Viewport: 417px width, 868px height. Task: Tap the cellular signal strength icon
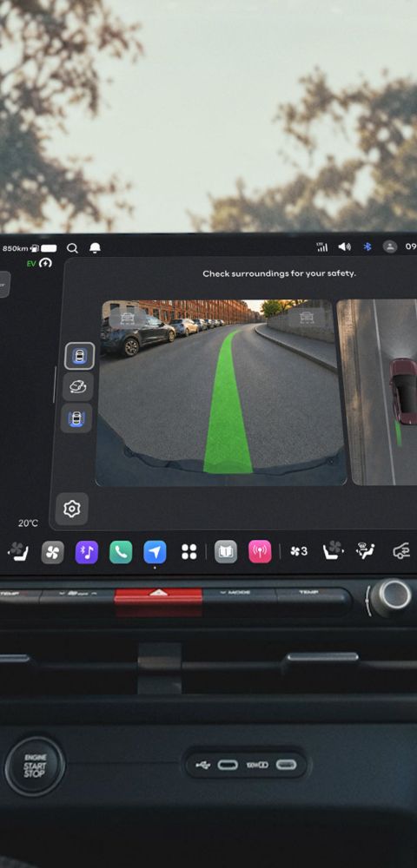point(321,247)
